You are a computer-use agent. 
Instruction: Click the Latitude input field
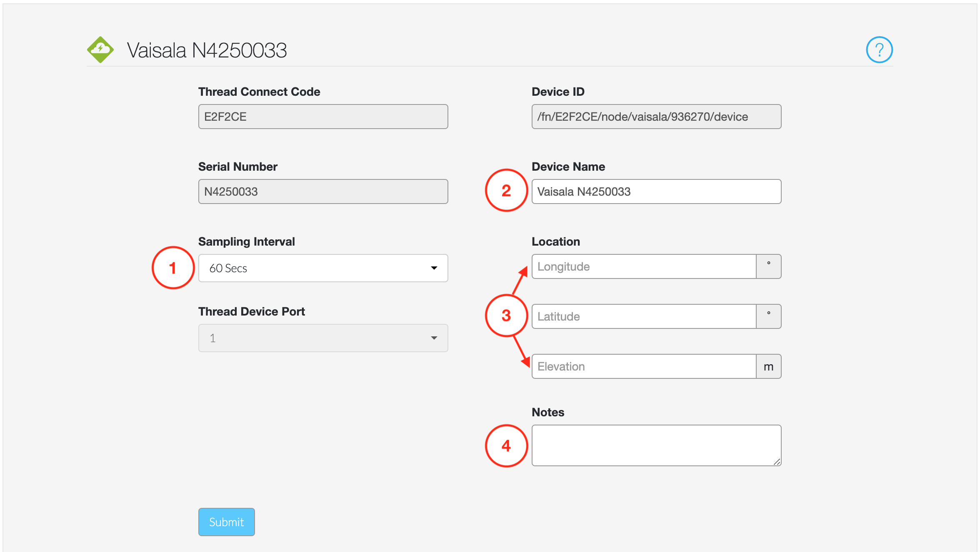pyautogui.click(x=644, y=316)
